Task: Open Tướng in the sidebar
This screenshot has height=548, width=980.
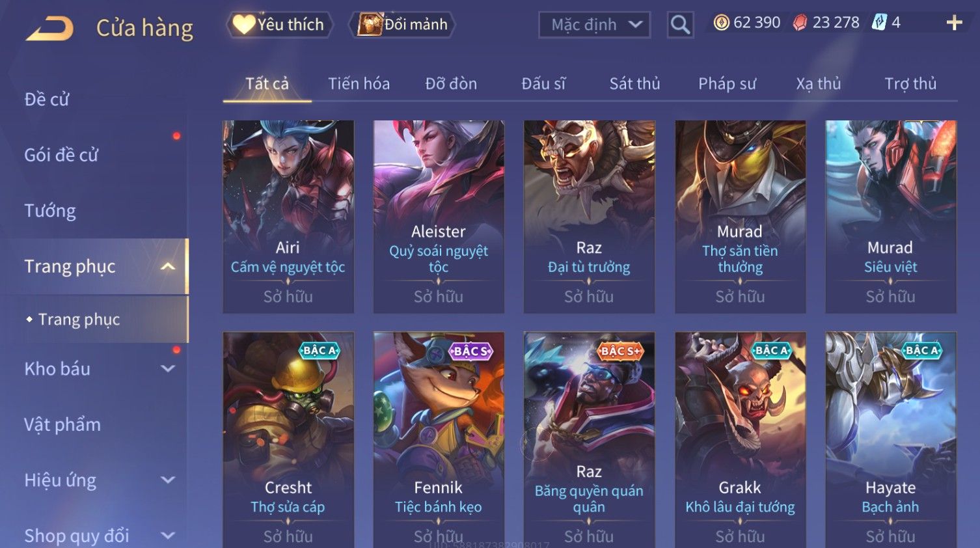Action: pyautogui.click(x=50, y=211)
